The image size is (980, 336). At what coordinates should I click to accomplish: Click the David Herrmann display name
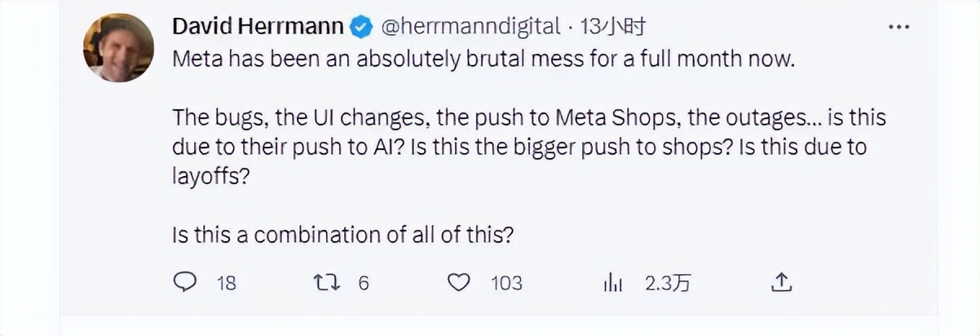pyautogui.click(x=258, y=28)
